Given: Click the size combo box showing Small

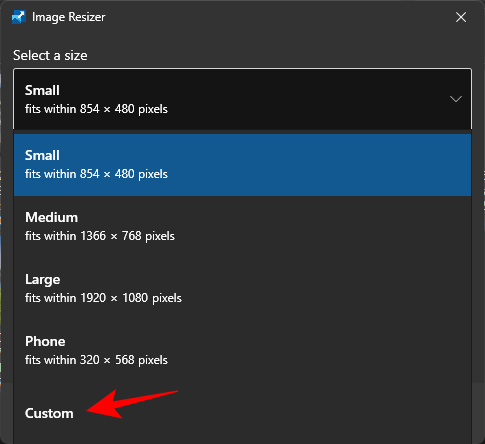Looking at the screenshot, I should [242, 99].
